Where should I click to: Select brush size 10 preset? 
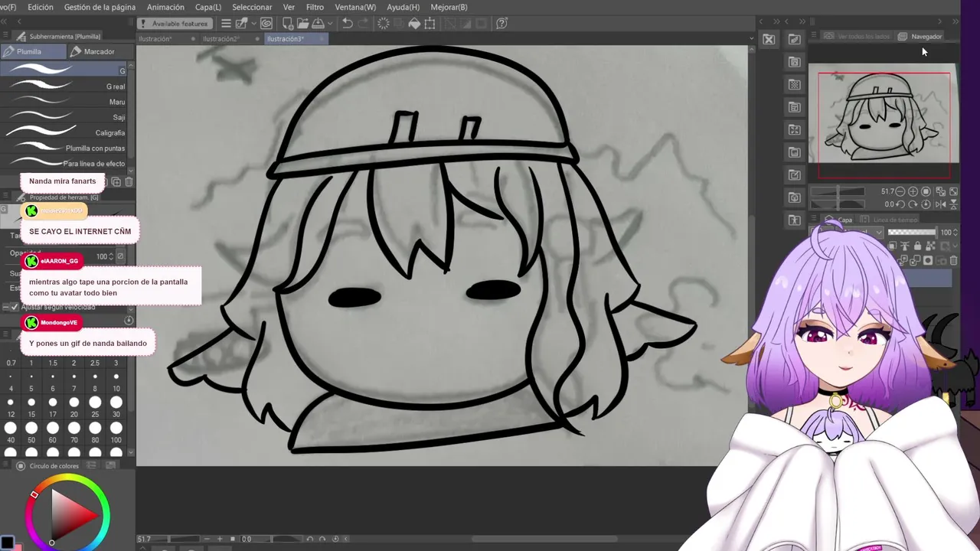coord(116,382)
